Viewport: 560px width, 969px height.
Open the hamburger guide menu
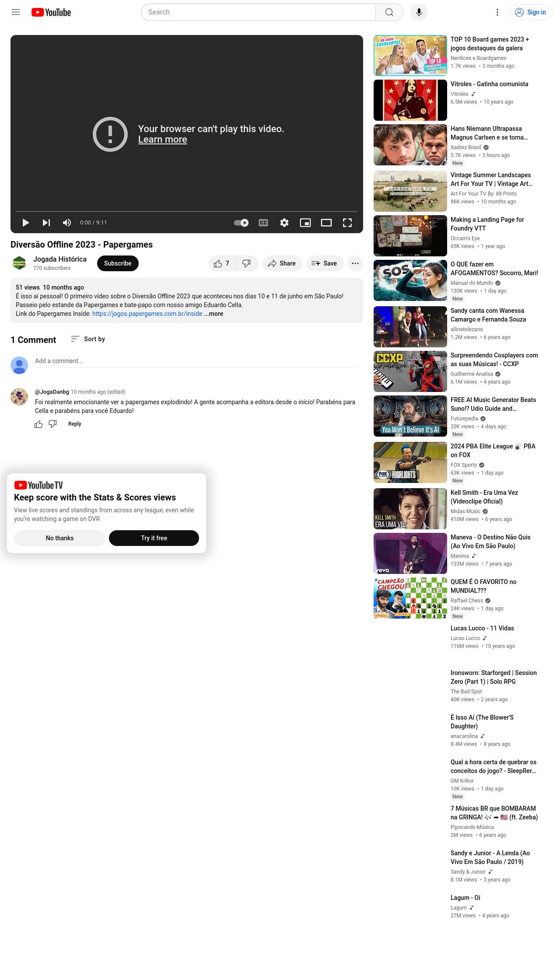16,12
